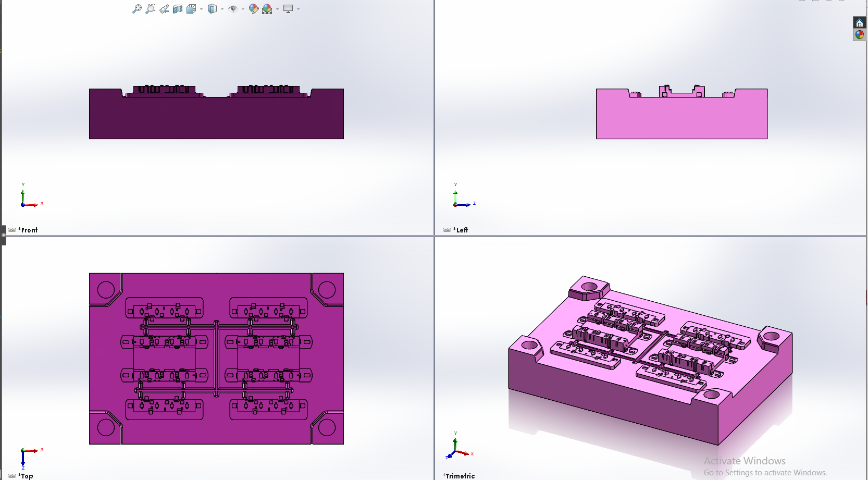Click the Left view coordinate triad
The image size is (868, 480).
click(464, 195)
